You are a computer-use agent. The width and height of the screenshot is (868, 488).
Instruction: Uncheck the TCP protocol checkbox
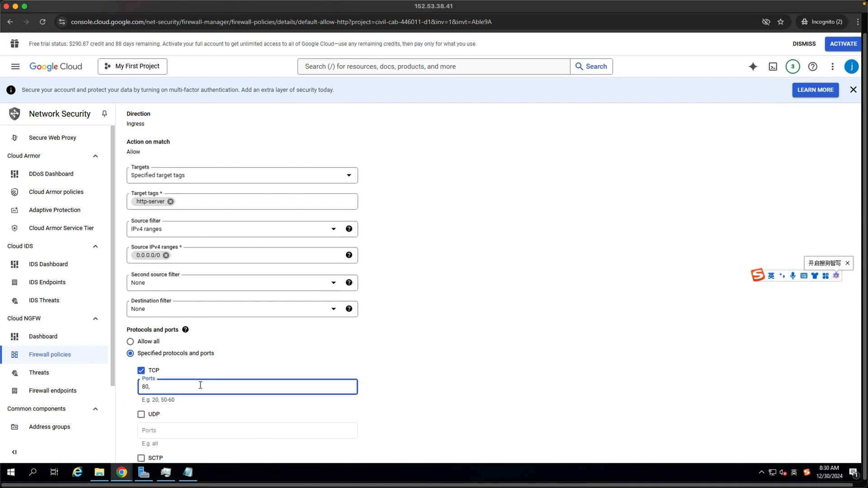tap(141, 370)
